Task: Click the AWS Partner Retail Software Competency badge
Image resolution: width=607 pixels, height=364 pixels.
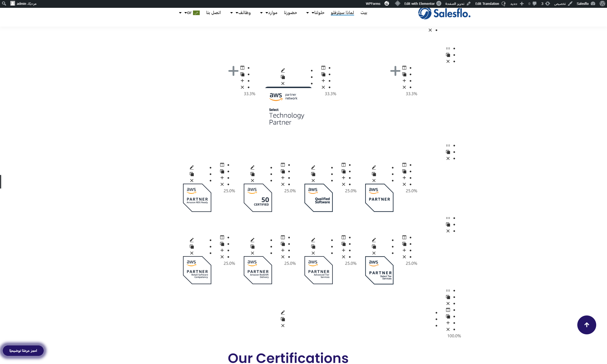Action: (x=197, y=270)
